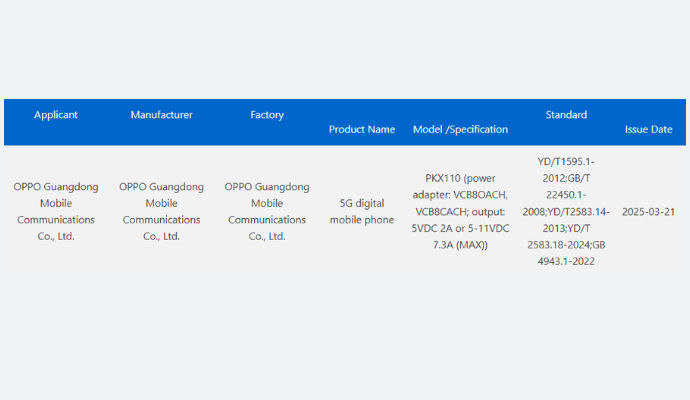Image resolution: width=690 pixels, height=400 pixels.
Task: Select the '7.3A (MAX)' output text
Action: click(460, 244)
